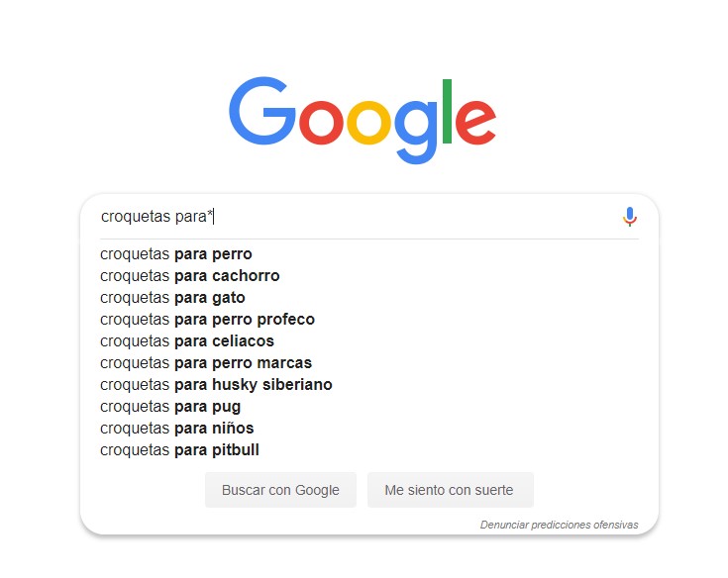This screenshot has height=578, width=728.
Task: Click the Google logo
Action: coord(363,119)
